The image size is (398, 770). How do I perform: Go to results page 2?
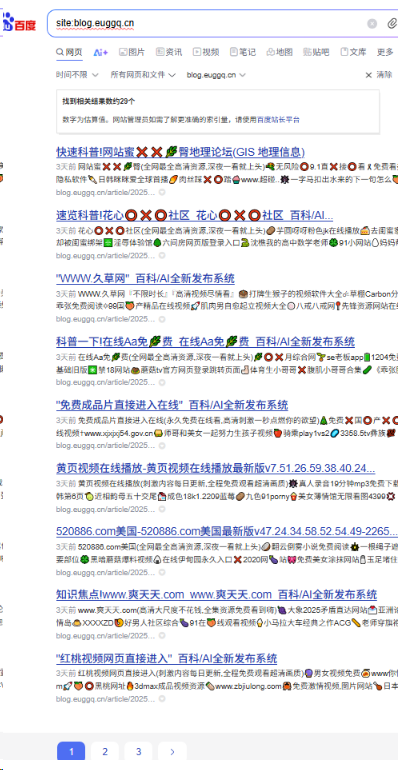[105, 751]
